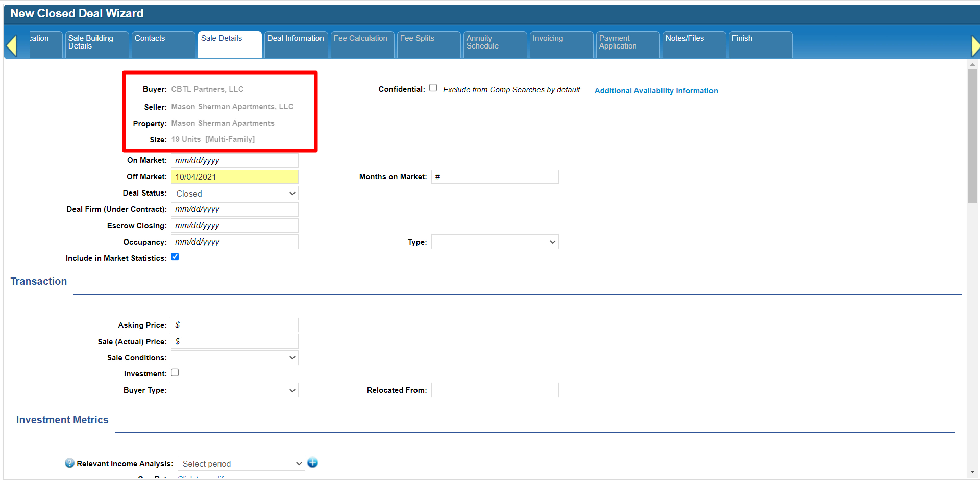980x481 pixels.
Task: Click the right yellow tab-scroll arrow
Action: coord(975,46)
